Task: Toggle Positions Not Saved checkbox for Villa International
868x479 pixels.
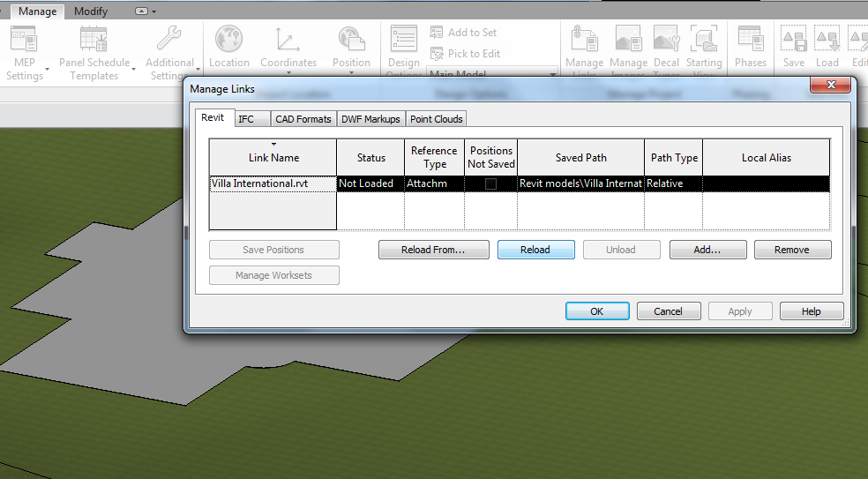Action: coord(490,183)
